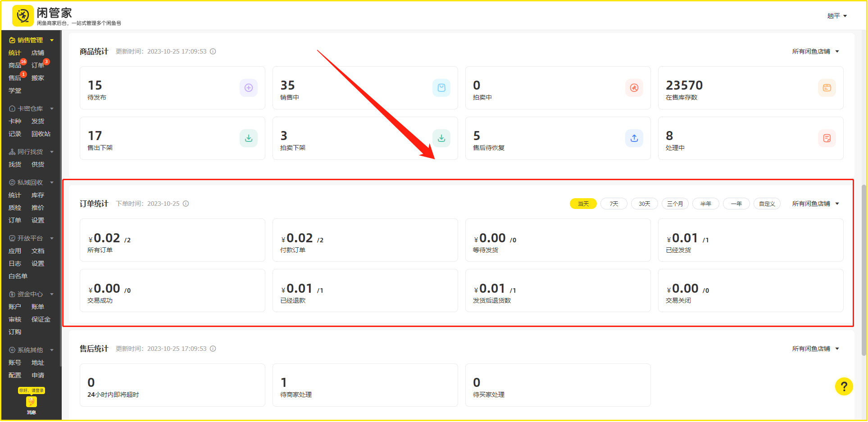Click the plus icon on 待发布 card
The height and width of the screenshot is (422, 868).
pyautogui.click(x=248, y=88)
